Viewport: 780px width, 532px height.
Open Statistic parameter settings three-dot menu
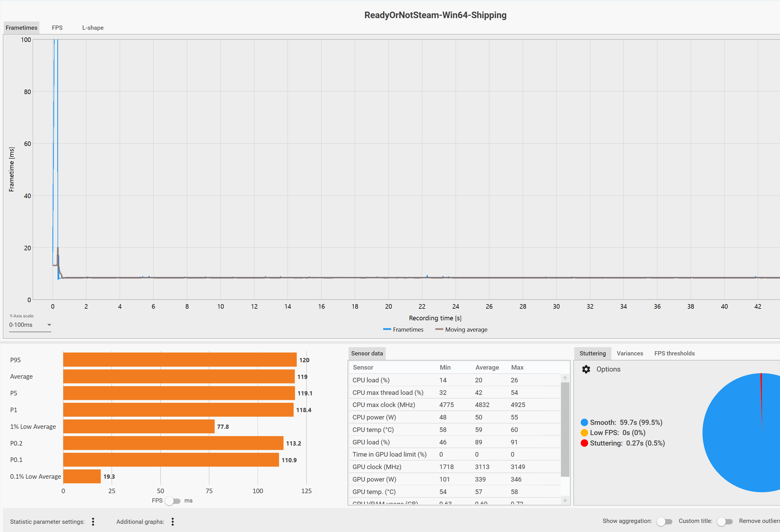(93, 522)
